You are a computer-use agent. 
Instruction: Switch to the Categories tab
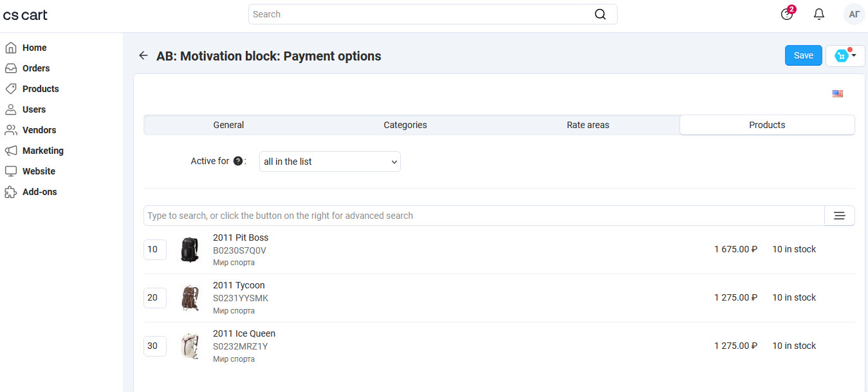point(405,125)
